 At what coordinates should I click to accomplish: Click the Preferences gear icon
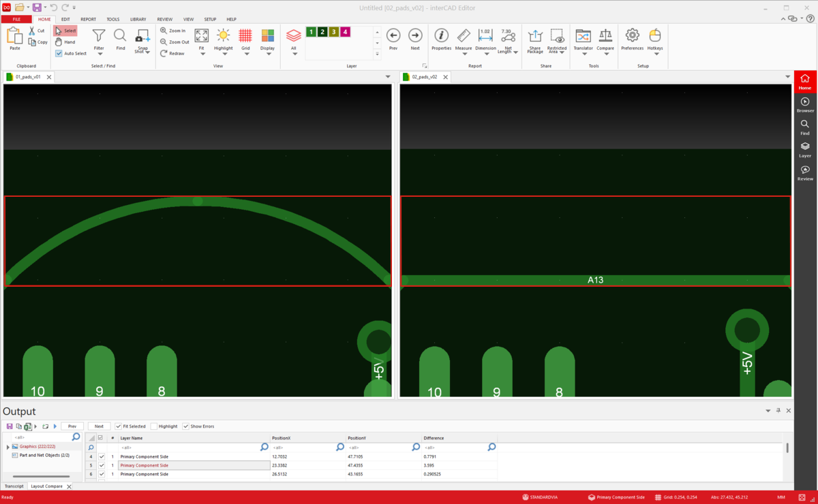(632, 37)
